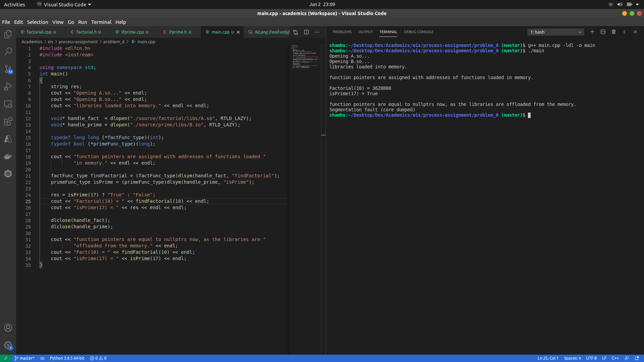The width and height of the screenshot is (644, 362).
Task: Open the File menu
Action: click(6, 22)
